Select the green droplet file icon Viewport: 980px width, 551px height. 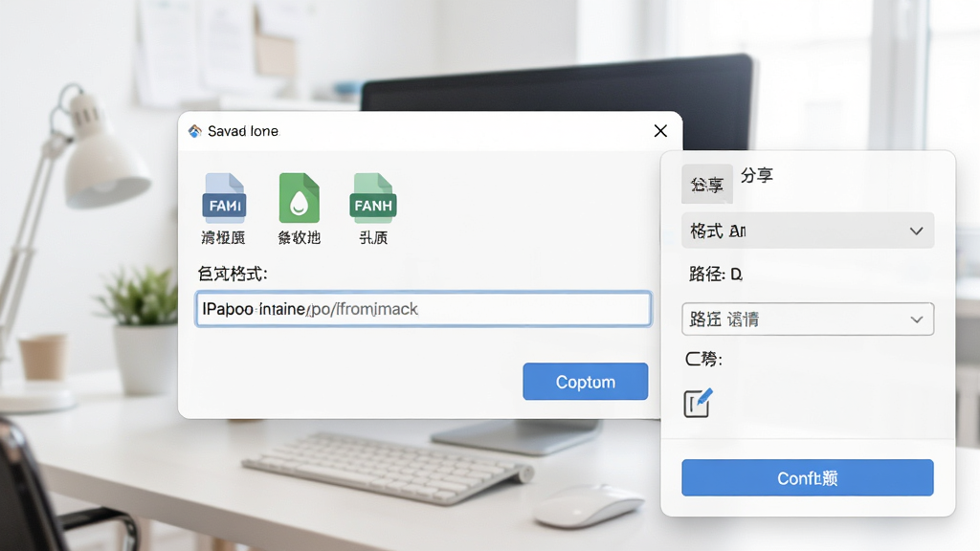click(299, 198)
